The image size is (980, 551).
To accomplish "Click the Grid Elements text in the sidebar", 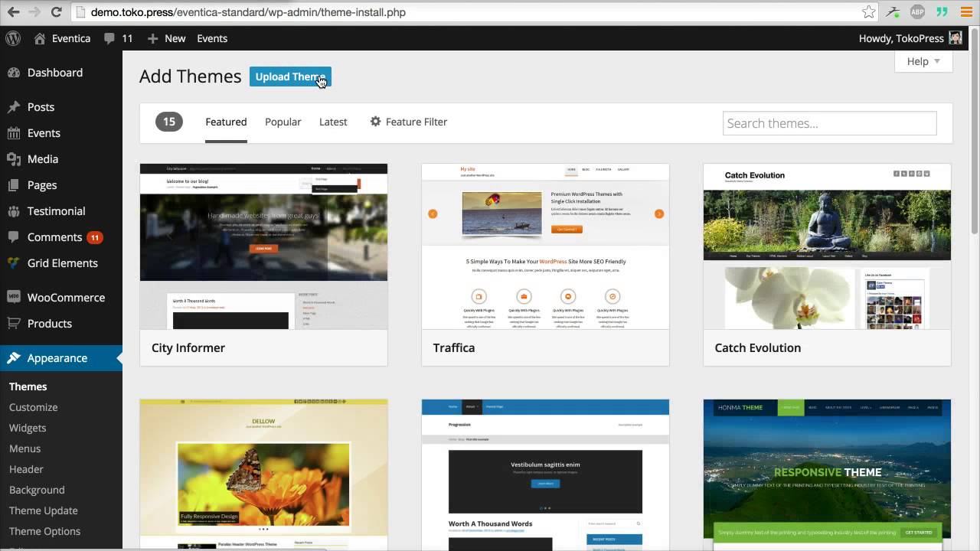I will coord(63,263).
